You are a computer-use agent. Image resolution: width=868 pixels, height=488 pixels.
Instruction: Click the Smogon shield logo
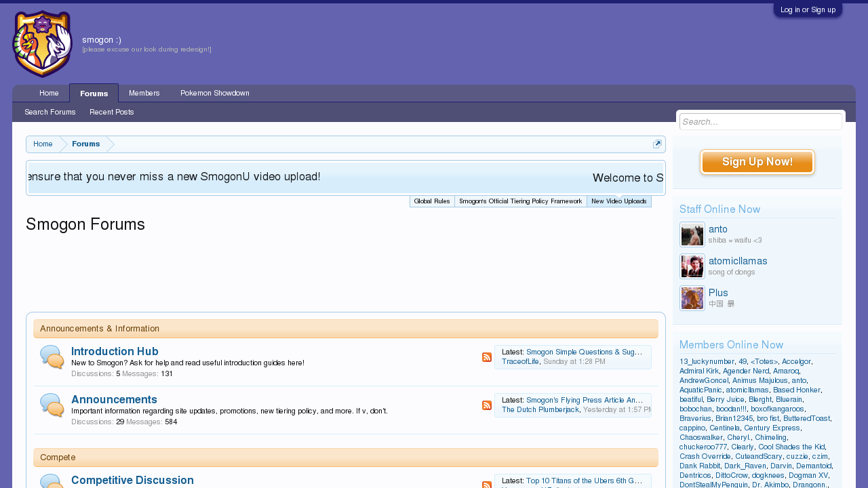pyautogui.click(x=42, y=44)
